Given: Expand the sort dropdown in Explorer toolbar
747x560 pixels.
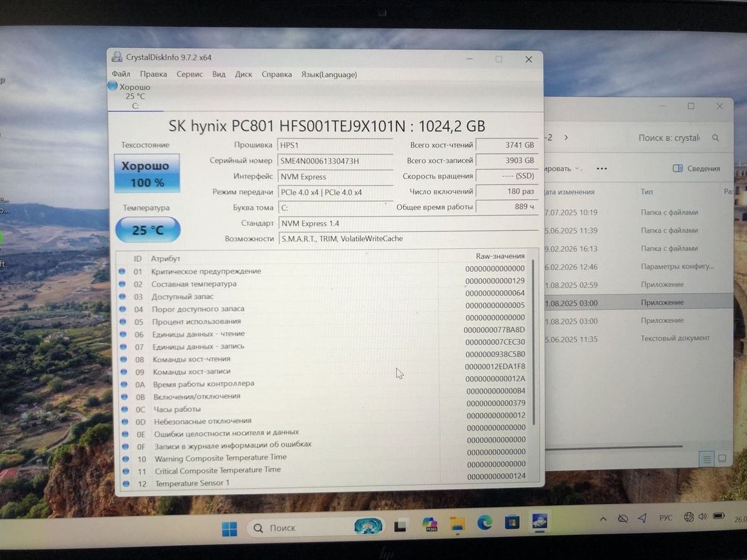Looking at the screenshot, I should pos(561,169).
